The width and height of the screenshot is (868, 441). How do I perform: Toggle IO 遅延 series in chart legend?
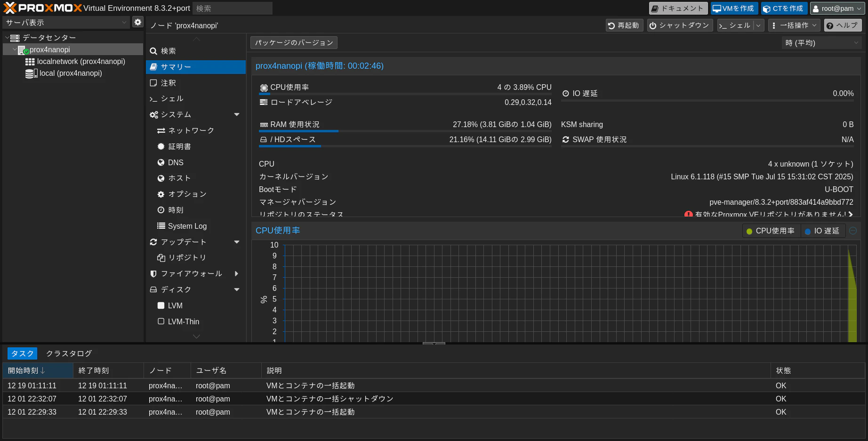[x=823, y=231]
